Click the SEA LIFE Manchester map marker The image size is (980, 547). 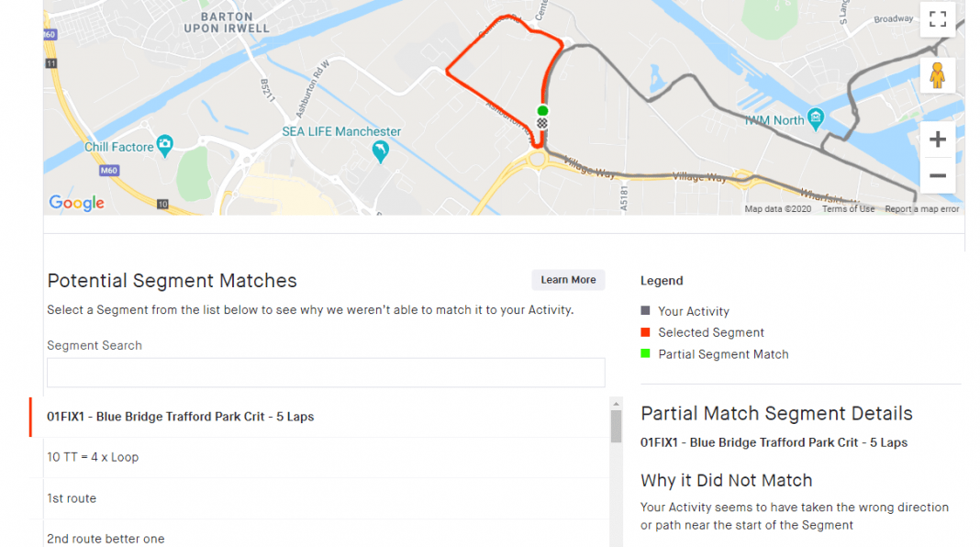[380, 149]
